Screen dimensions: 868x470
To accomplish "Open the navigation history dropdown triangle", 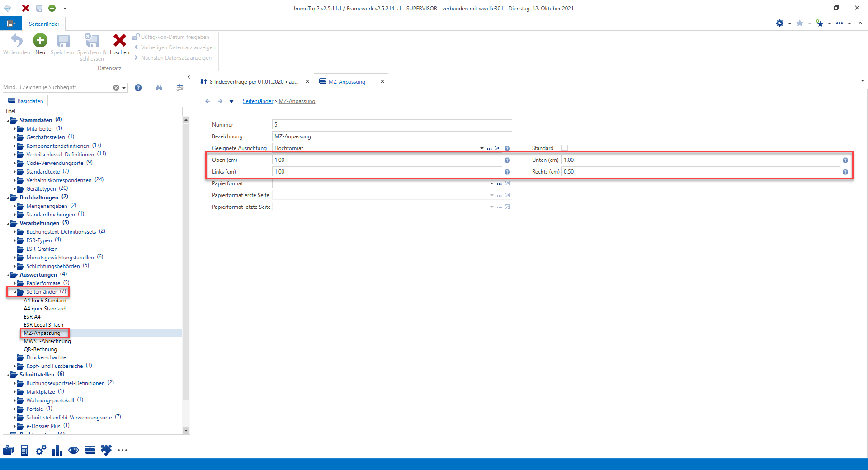I will coord(231,101).
